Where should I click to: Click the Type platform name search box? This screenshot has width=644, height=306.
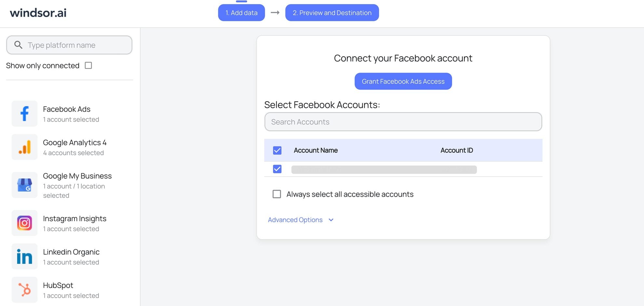(x=69, y=45)
